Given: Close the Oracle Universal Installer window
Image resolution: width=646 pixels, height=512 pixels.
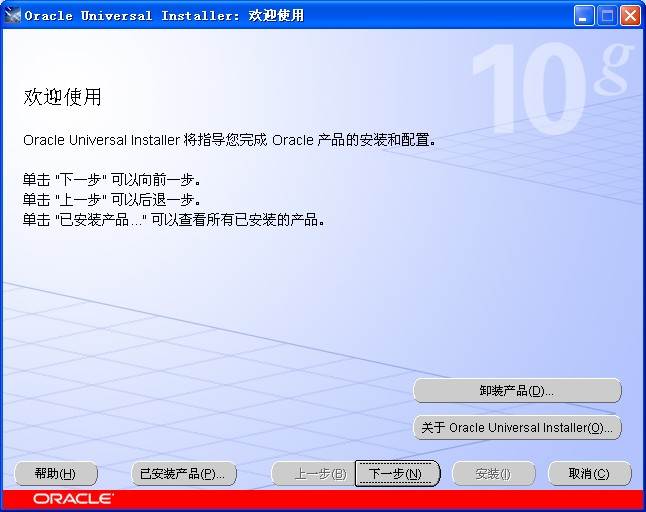Looking at the screenshot, I should pyautogui.click(x=630, y=16).
